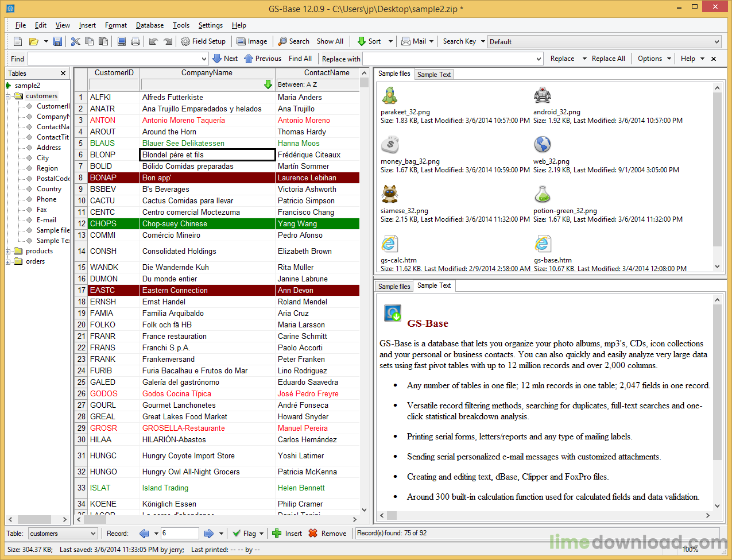Click the Cut scissors icon
Image resolution: width=732 pixels, height=560 pixels.
75,41
